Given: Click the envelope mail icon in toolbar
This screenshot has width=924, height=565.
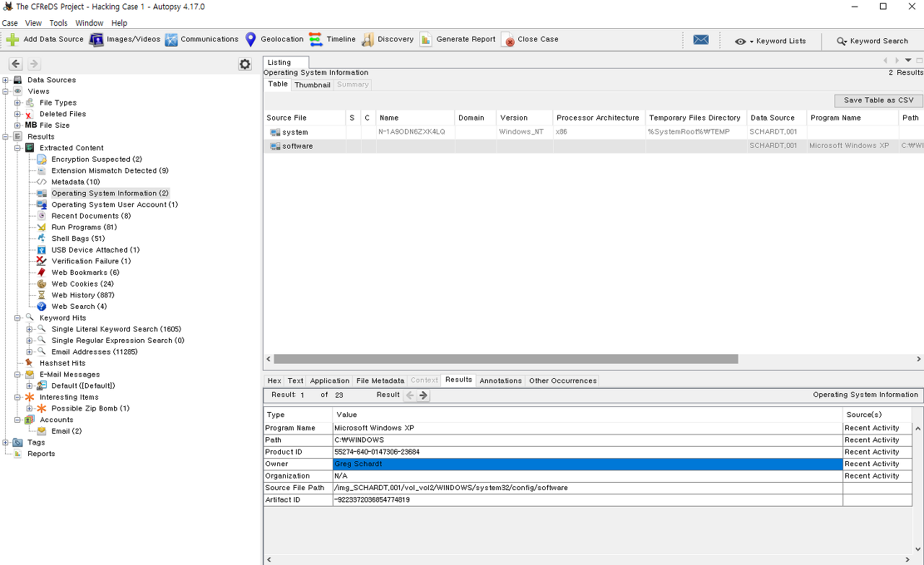Looking at the screenshot, I should click(x=701, y=40).
